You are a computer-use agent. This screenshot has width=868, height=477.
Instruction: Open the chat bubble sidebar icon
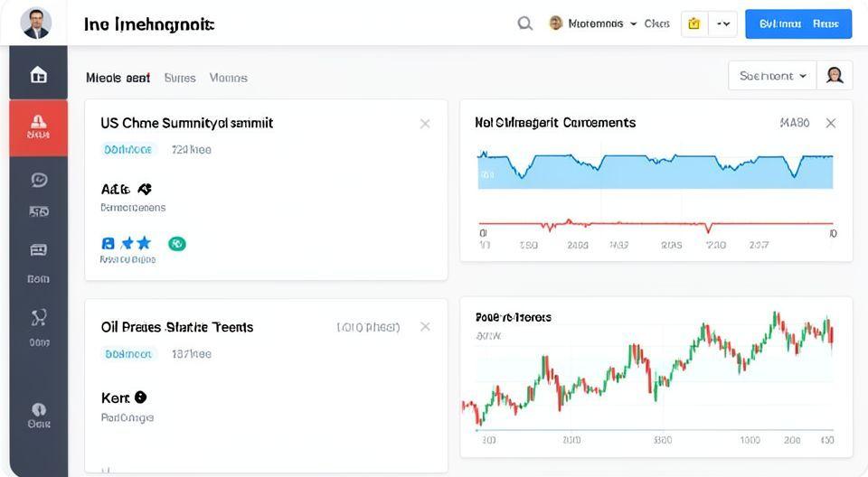click(38, 180)
